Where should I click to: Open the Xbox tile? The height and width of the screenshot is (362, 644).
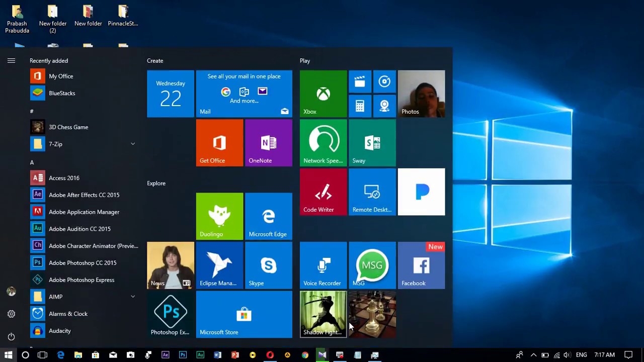coord(323,94)
